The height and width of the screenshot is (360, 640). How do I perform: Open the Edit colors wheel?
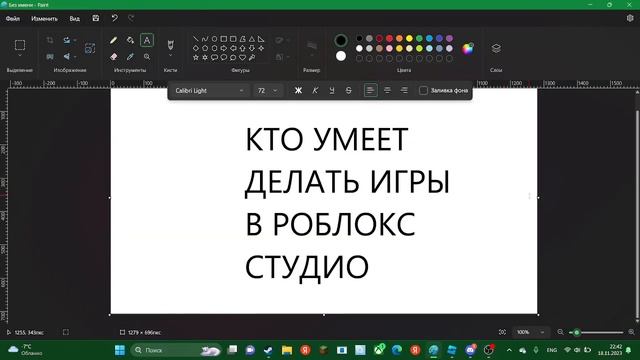click(468, 48)
